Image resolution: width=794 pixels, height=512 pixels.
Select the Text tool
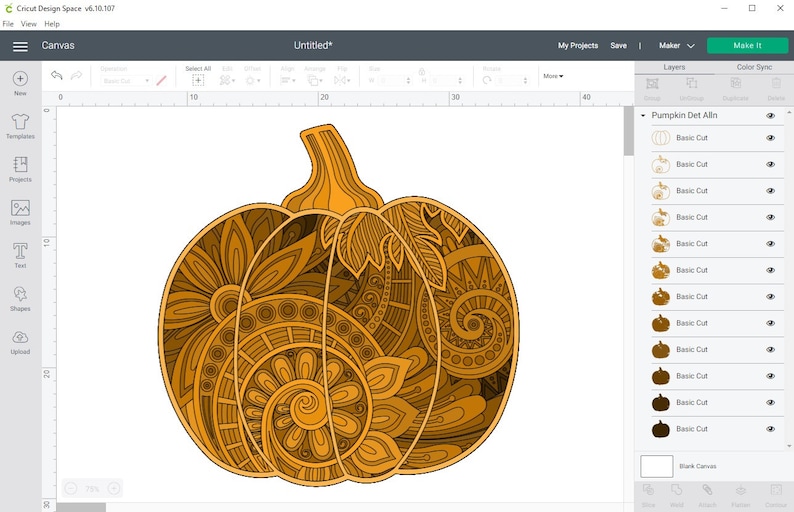(x=20, y=255)
